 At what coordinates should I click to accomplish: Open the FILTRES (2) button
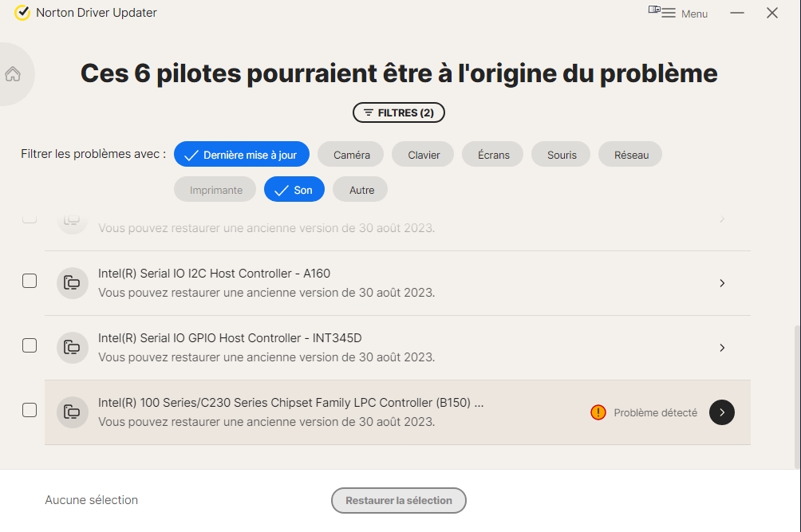click(399, 113)
